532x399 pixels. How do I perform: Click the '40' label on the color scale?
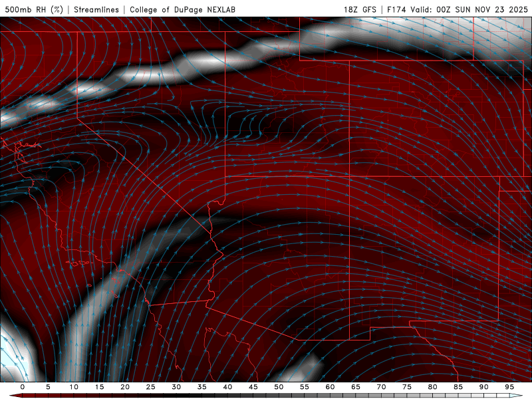(x=227, y=387)
